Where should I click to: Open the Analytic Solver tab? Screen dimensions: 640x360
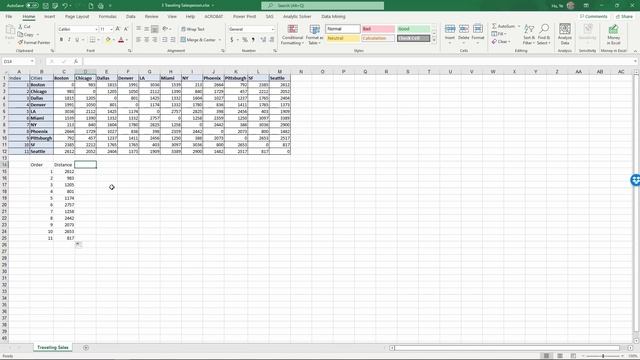[x=297, y=17]
